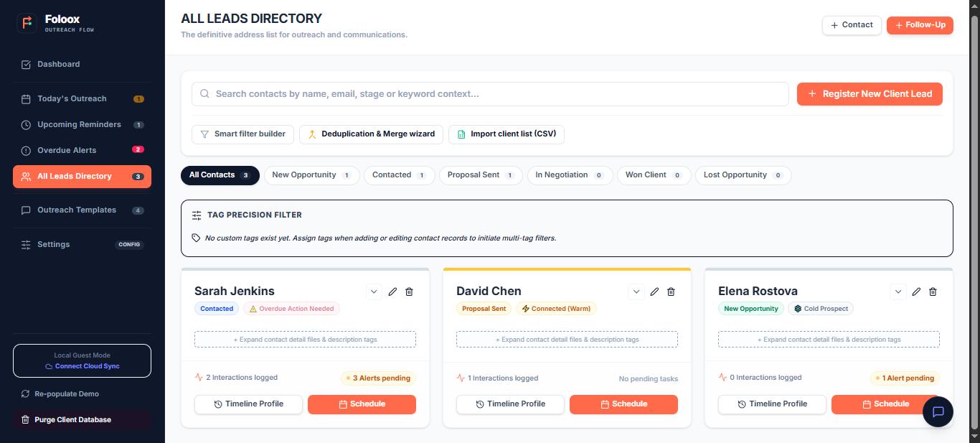Screen dimensions: 980x443
Task: Show In Negotiation contacts tab
Action: pyautogui.click(x=570, y=175)
